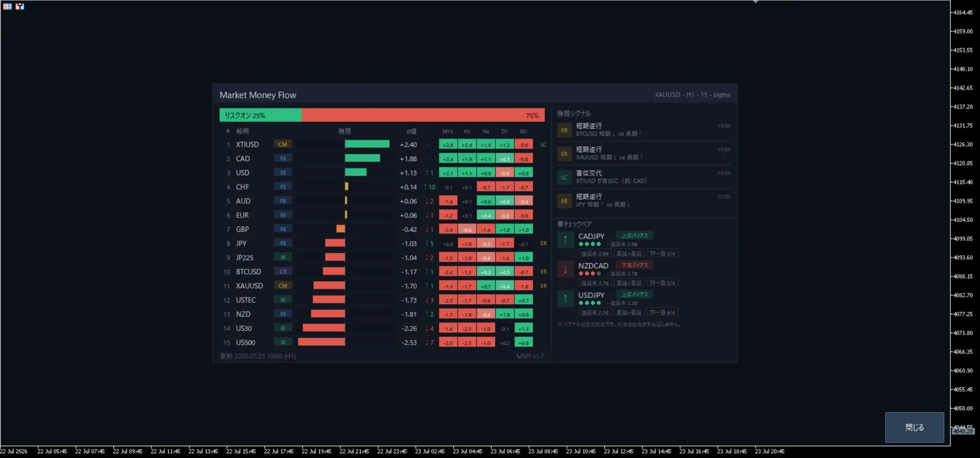This screenshot has height=458, width=980.
Task: Click the 強弱 column header
Action: click(x=345, y=131)
